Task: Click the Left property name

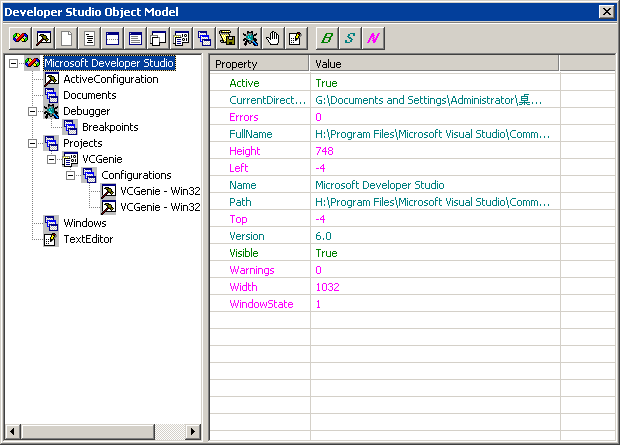Action: point(238,168)
